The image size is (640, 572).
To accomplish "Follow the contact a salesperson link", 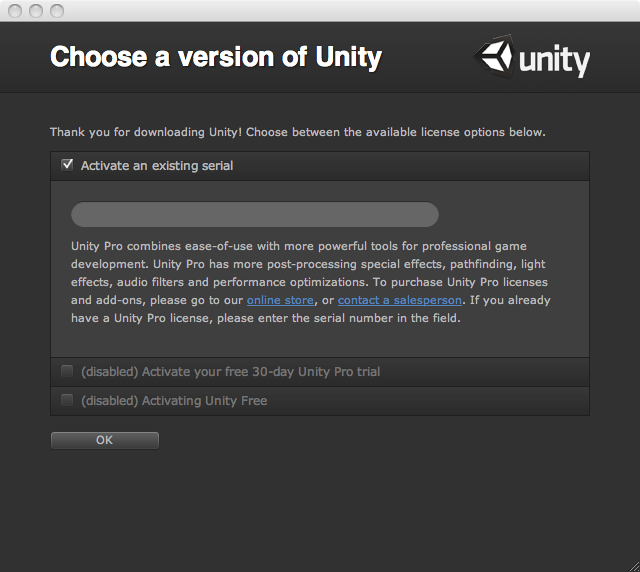I will tap(400, 300).
